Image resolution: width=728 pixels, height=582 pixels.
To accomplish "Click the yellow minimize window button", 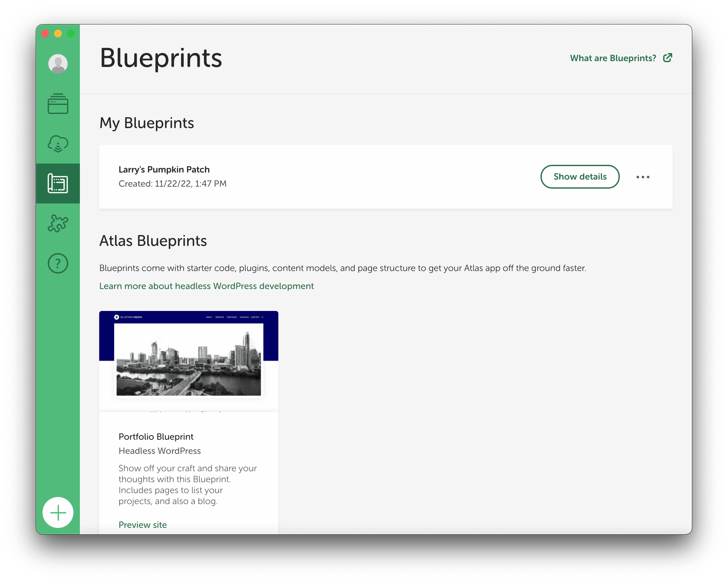I will 58,33.
